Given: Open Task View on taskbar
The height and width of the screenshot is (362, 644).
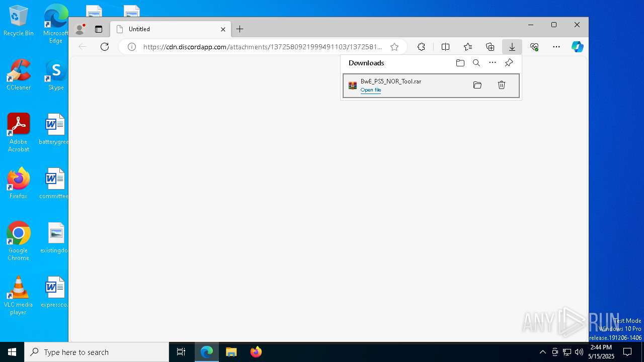Looking at the screenshot, I should (181, 352).
